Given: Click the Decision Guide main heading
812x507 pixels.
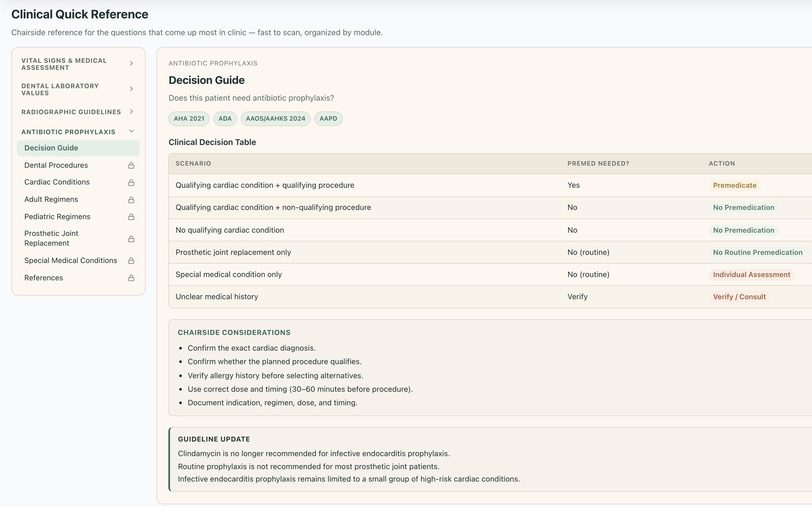Looking at the screenshot, I should pyautogui.click(x=207, y=80).
